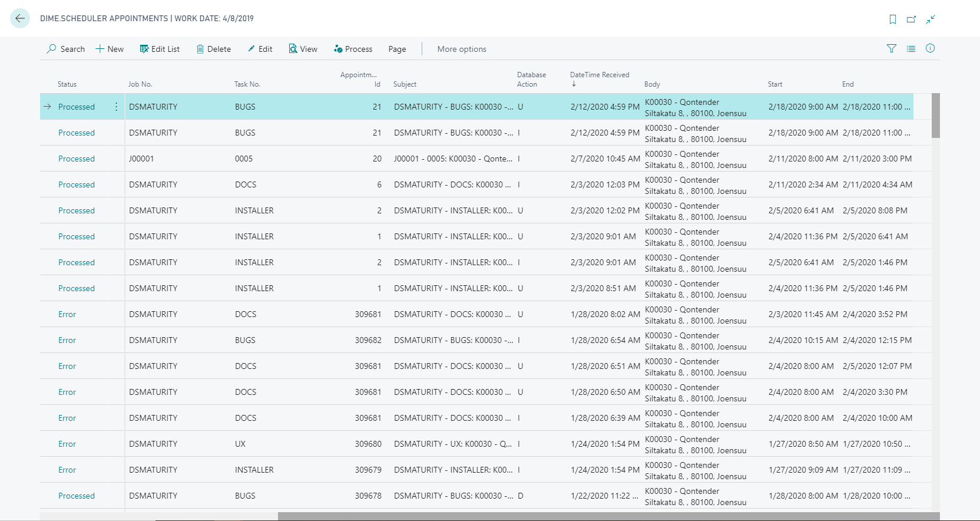Select End cell 2/5/2020 8:08 PM
The width and height of the screenshot is (980, 521).
pyautogui.click(x=875, y=210)
